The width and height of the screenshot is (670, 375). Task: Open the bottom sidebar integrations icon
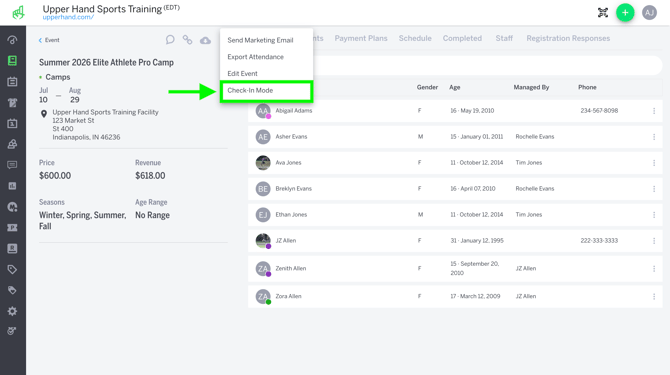tap(12, 331)
